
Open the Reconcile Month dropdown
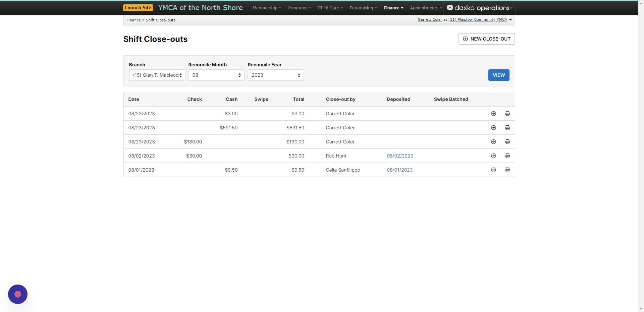216,75
